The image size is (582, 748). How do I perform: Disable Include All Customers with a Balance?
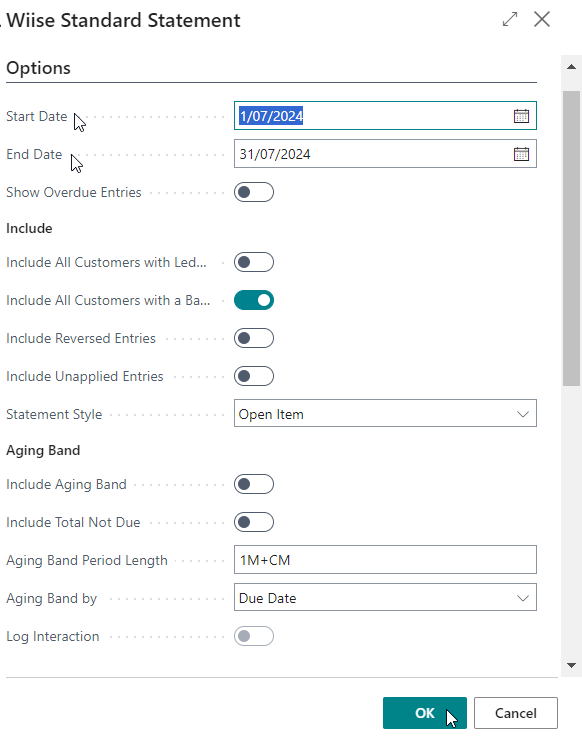(x=254, y=301)
